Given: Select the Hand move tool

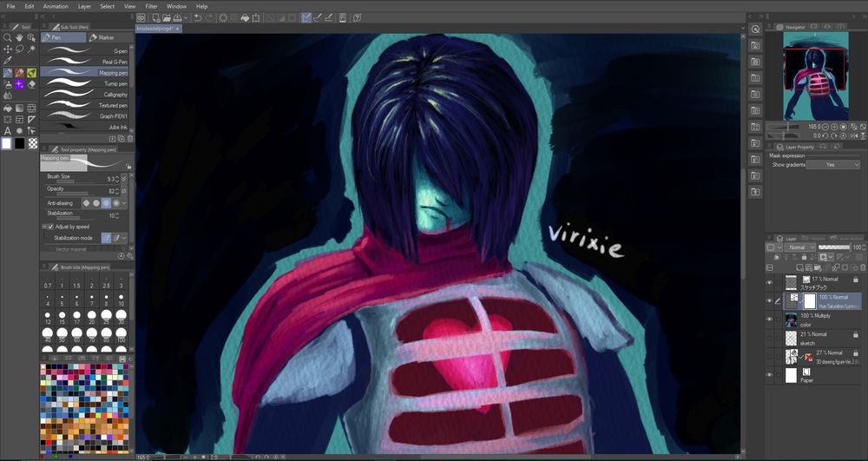Looking at the screenshot, I should (19, 37).
